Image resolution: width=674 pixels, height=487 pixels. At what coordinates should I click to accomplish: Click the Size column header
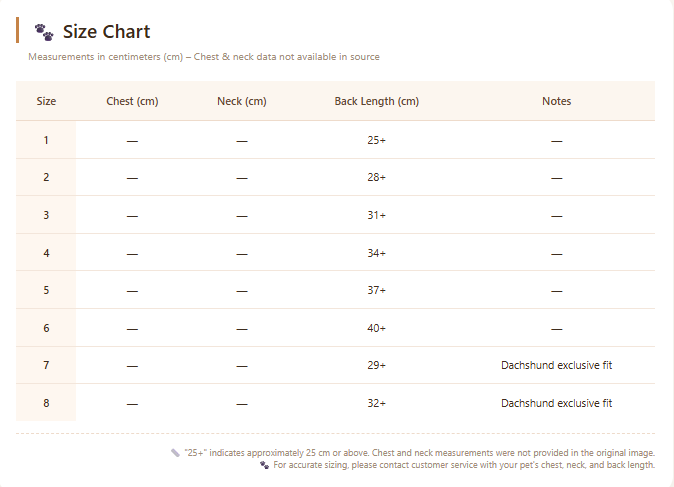coord(46,101)
